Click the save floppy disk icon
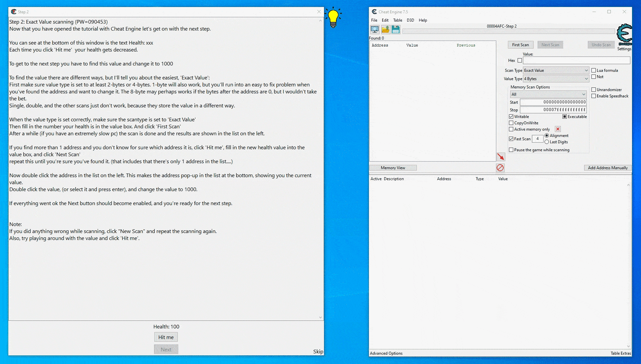Viewport: 641px width, 364px height. 396,30
